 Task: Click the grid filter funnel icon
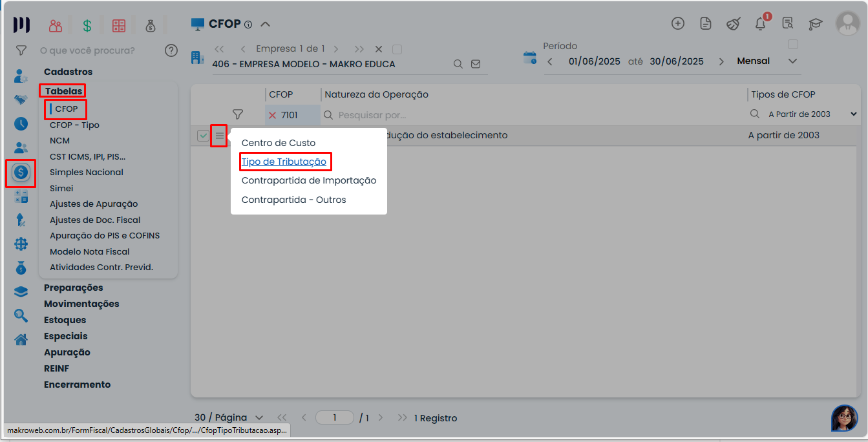click(238, 114)
